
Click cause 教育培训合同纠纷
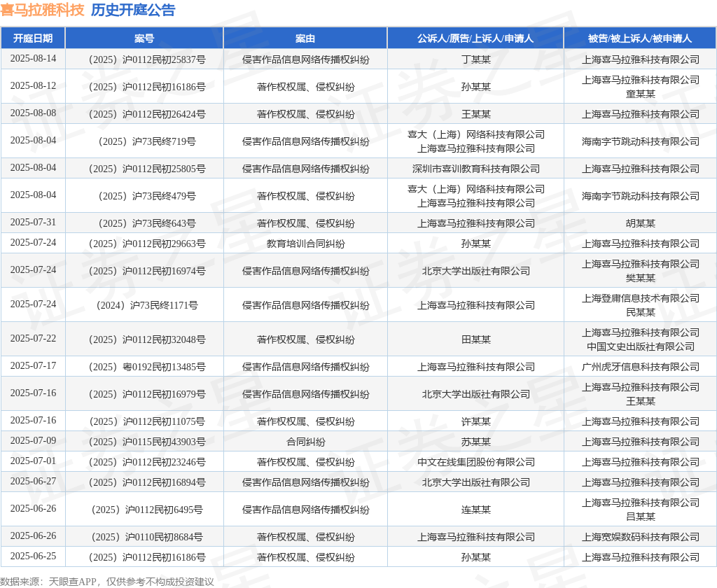pyautogui.click(x=305, y=244)
